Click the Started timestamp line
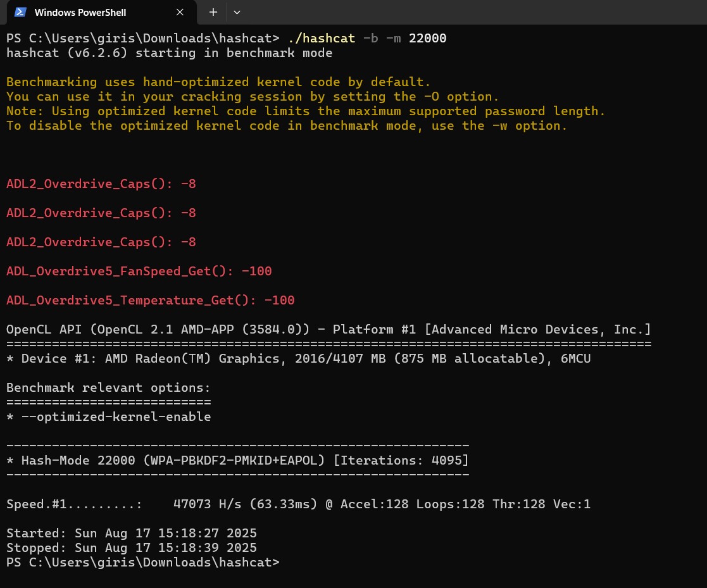 coord(131,534)
